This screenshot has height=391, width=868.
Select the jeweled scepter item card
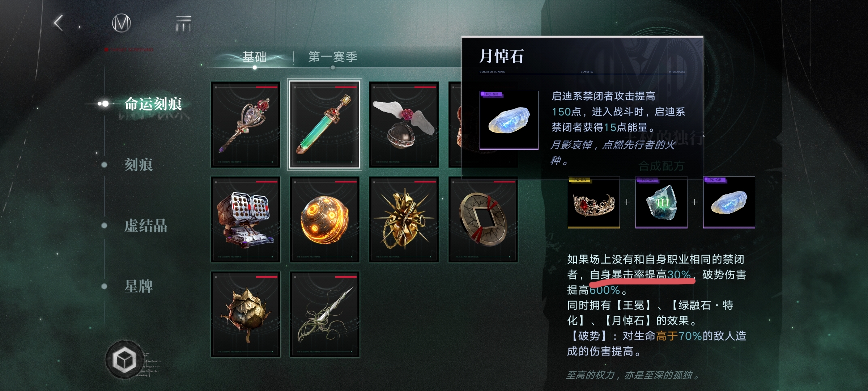(246, 125)
